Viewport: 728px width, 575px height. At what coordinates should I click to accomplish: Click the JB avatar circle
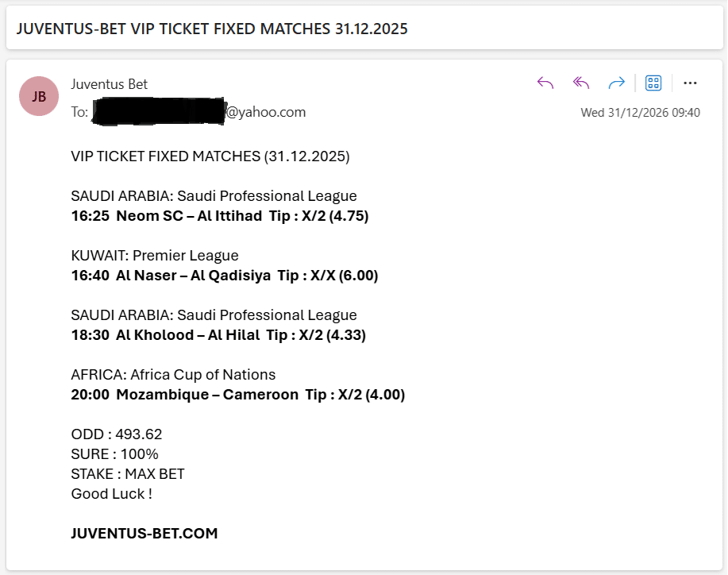pos(38,95)
